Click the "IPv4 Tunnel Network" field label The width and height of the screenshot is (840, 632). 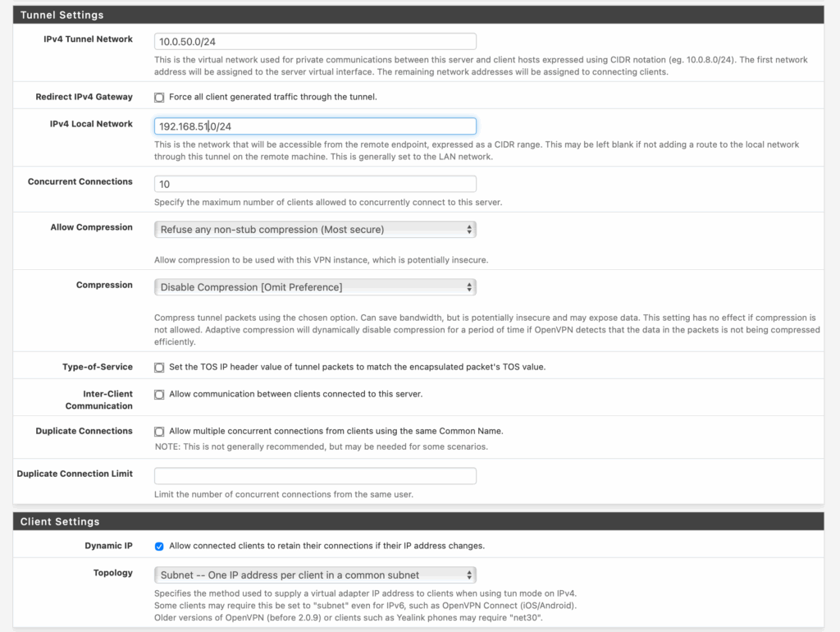pyautogui.click(x=88, y=39)
